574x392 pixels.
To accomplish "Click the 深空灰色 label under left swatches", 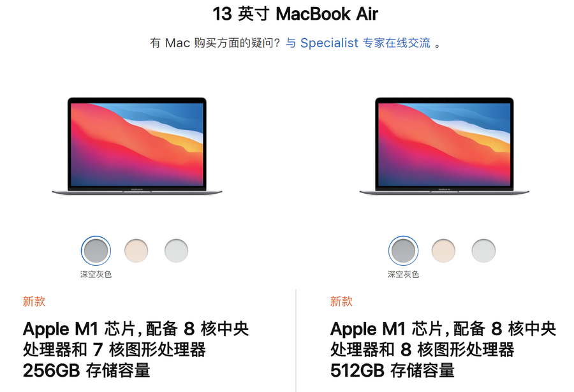I will click(96, 274).
